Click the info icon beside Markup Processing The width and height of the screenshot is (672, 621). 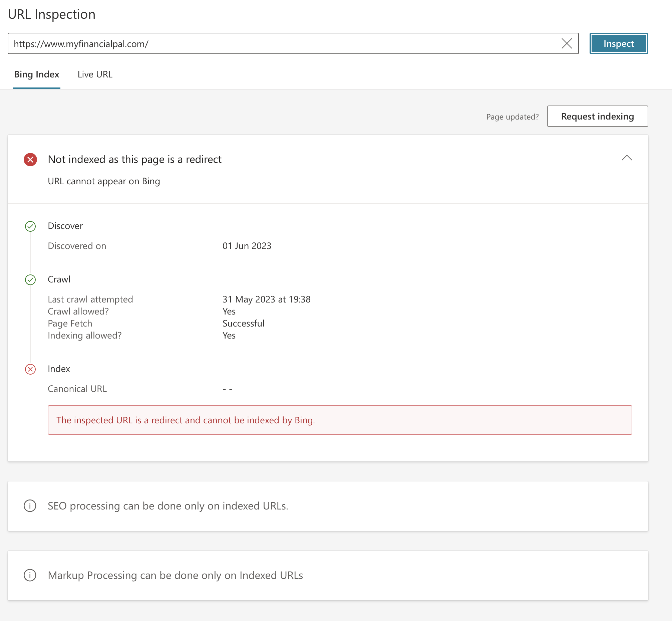click(30, 575)
